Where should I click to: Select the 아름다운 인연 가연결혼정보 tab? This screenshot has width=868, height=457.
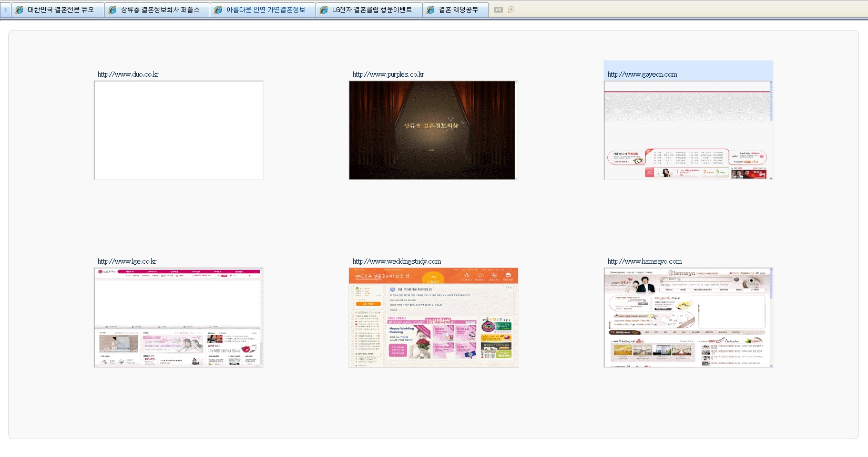[x=265, y=10]
